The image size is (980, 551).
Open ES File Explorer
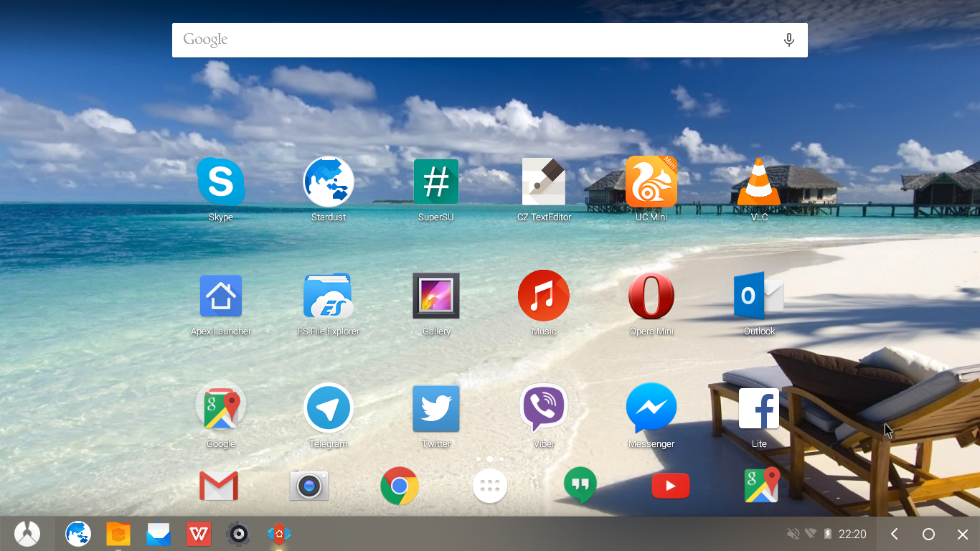tap(329, 296)
